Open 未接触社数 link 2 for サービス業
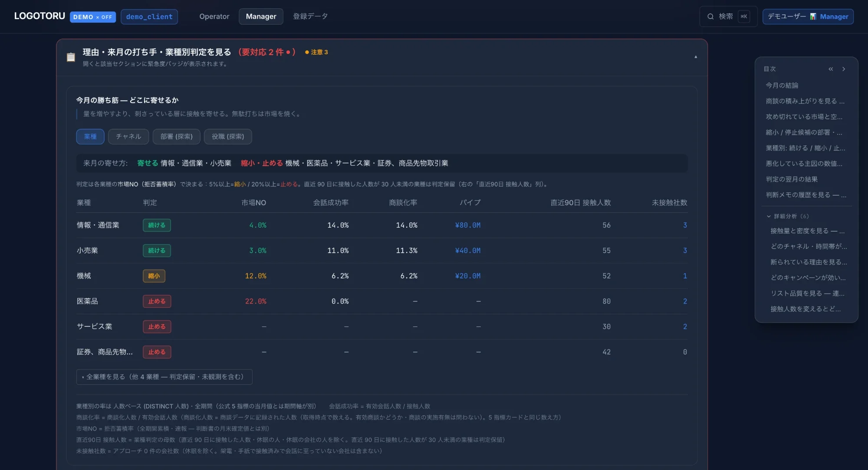The image size is (868, 470). (x=685, y=327)
